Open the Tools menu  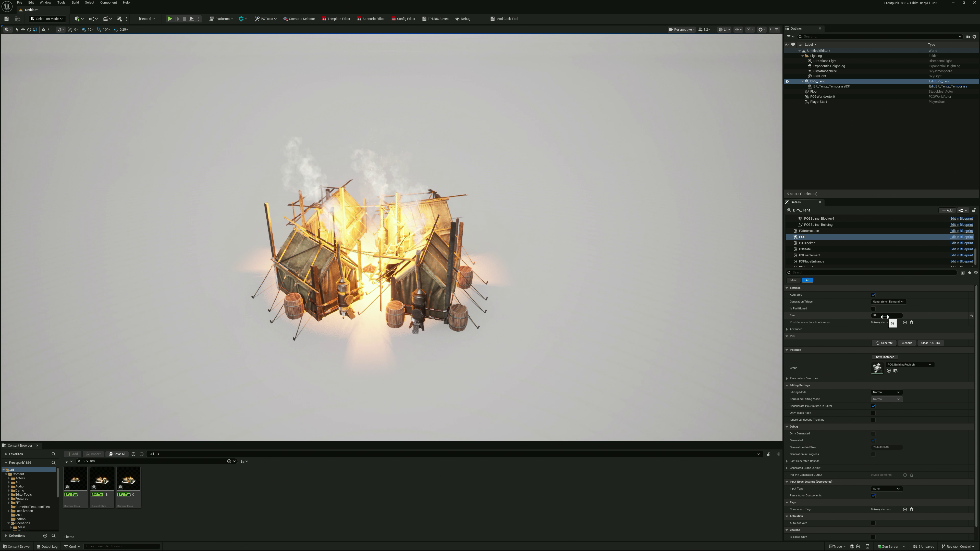tap(61, 3)
